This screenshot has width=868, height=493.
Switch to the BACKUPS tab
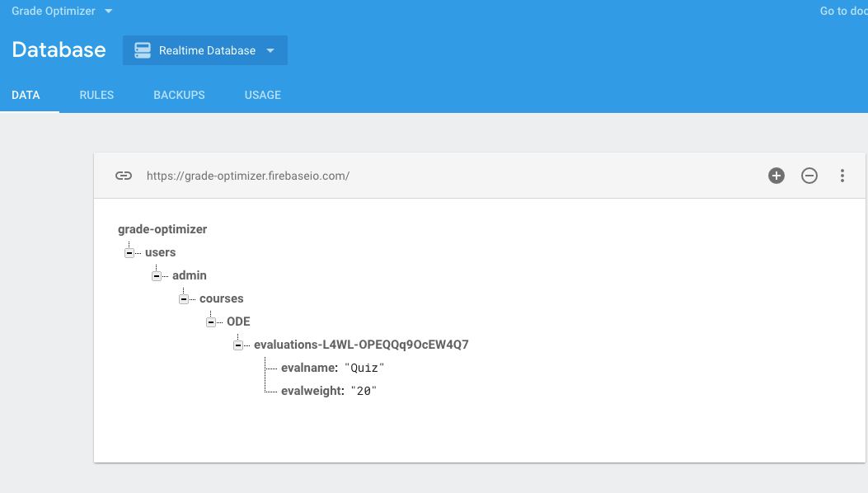(x=179, y=96)
